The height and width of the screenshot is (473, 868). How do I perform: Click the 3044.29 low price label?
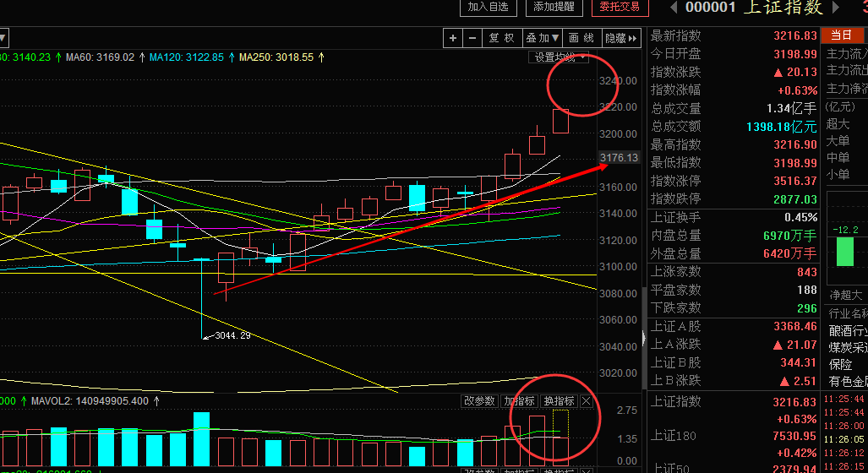pos(232,335)
